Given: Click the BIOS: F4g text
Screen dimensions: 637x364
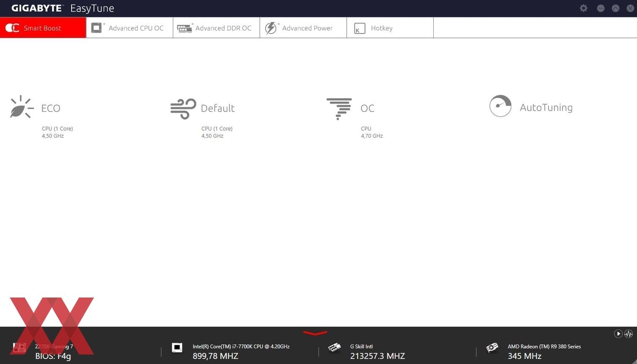Looking at the screenshot, I should (53, 356).
